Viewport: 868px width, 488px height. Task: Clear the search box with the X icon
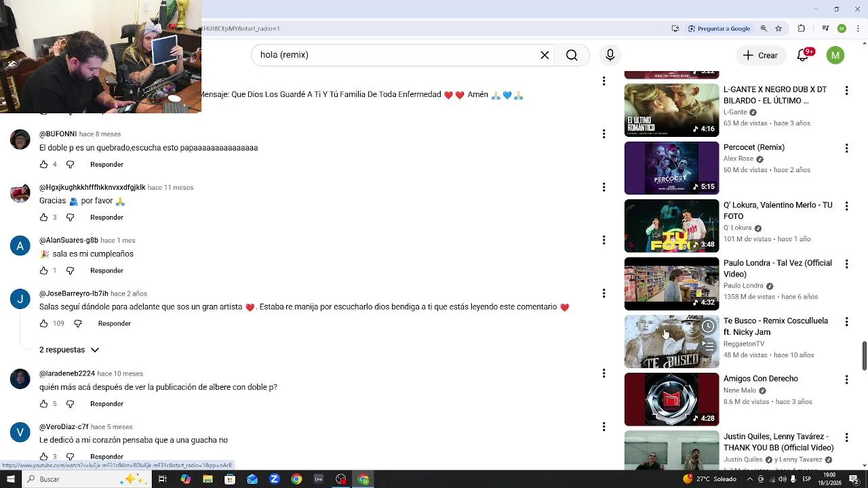(x=545, y=55)
